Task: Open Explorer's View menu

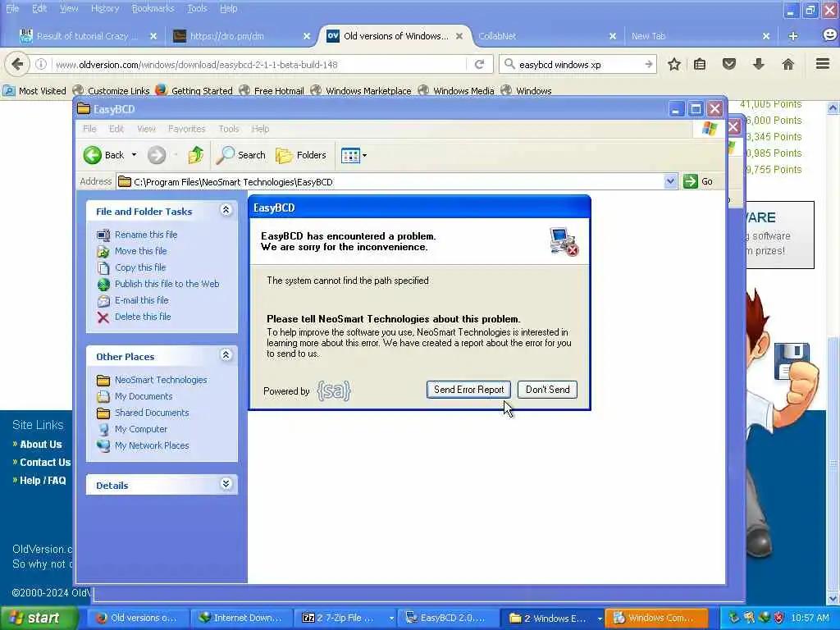Action: coord(146,129)
